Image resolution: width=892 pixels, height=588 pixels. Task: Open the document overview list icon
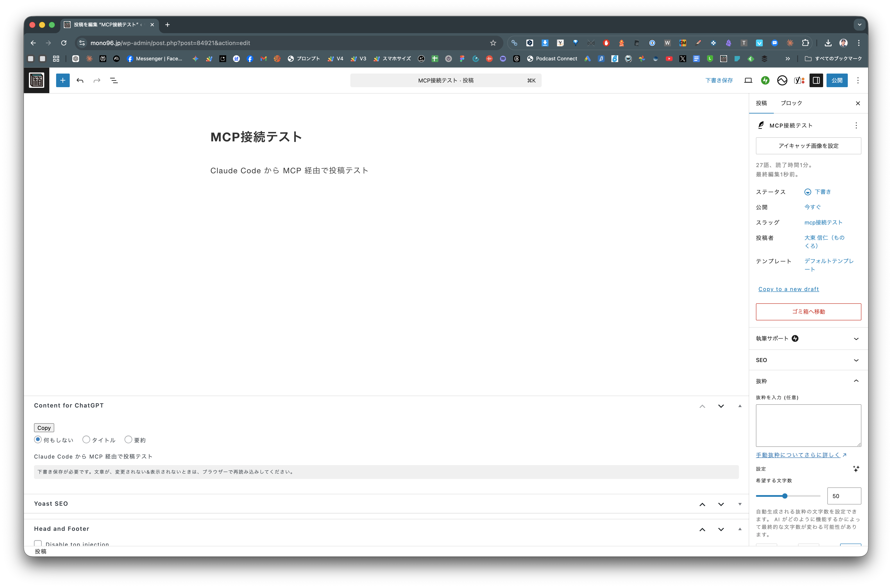[114, 80]
